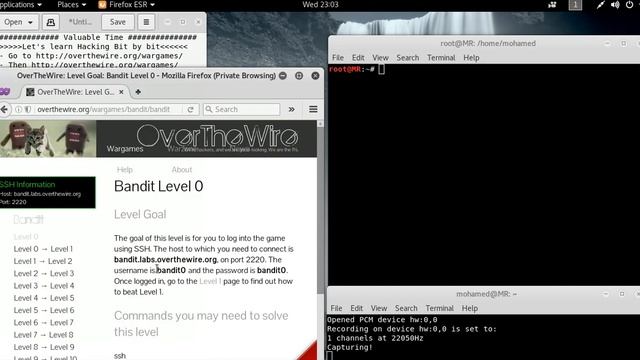Click the gedit document tab title
The height and width of the screenshot is (360, 640).
(80, 22)
